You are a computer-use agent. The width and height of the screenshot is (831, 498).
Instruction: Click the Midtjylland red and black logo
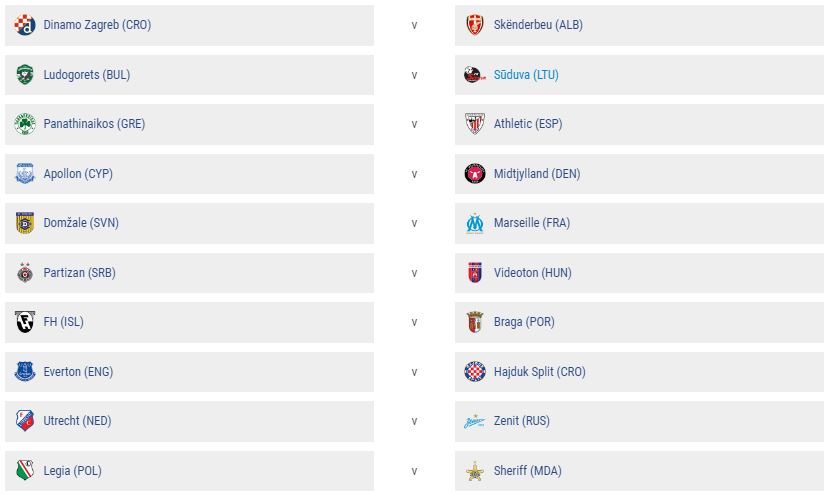[x=475, y=174]
